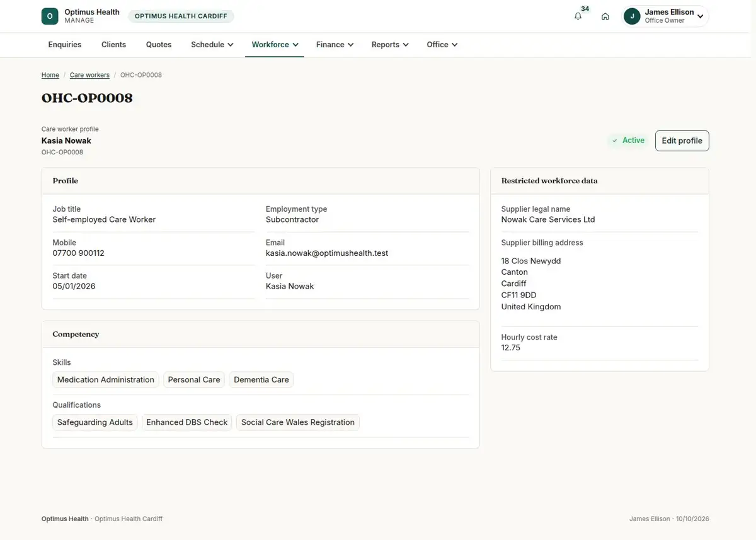Select the Restricted workforce data heading
756x540 pixels.
tap(549, 181)
